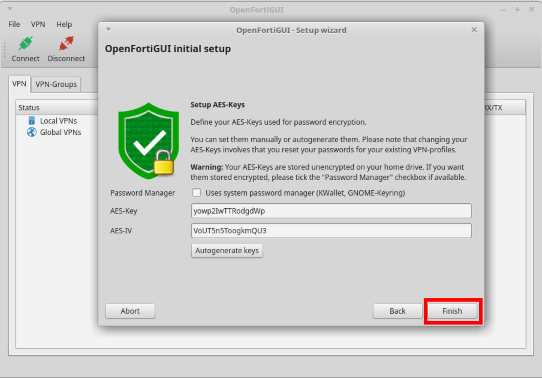Switch to the VPN-Groups tab

coord(56,84)
